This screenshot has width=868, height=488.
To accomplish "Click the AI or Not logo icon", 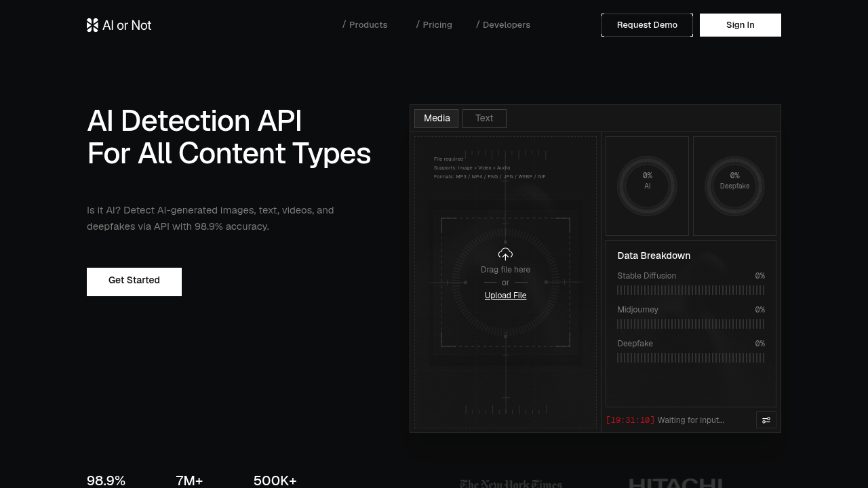I will click(x=93, y=25).
